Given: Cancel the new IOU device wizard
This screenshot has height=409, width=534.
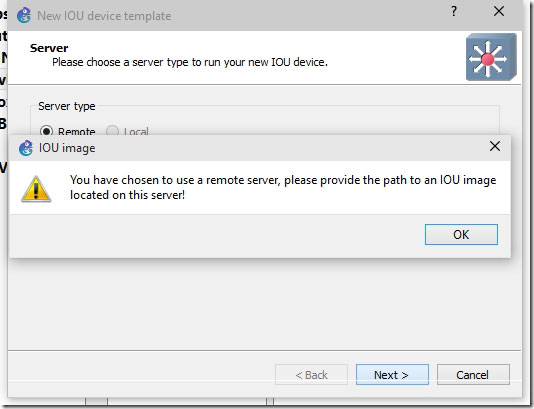Looking at the screenshot, I should coord(473,375).
